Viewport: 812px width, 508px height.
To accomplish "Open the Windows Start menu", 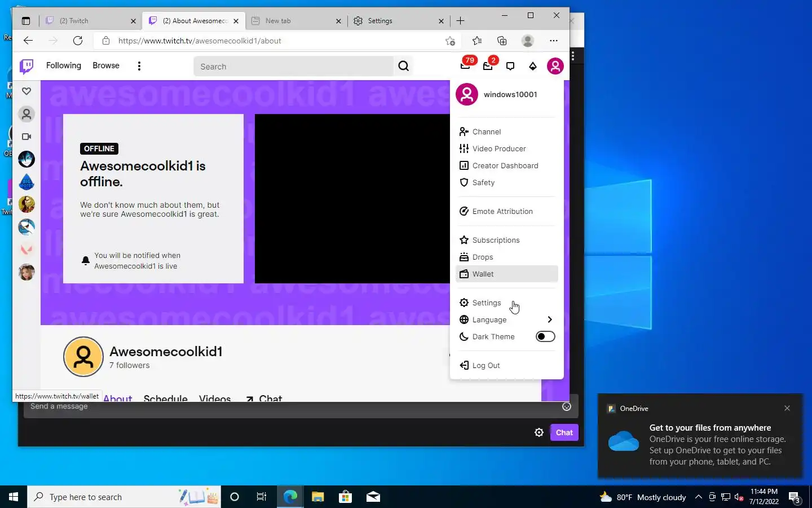I will coord(14,497).
